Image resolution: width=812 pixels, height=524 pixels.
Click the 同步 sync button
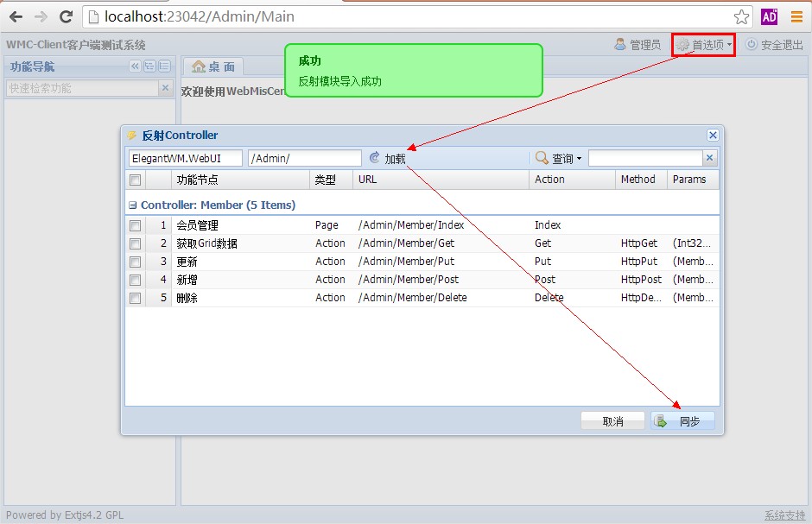pos(682,421)
